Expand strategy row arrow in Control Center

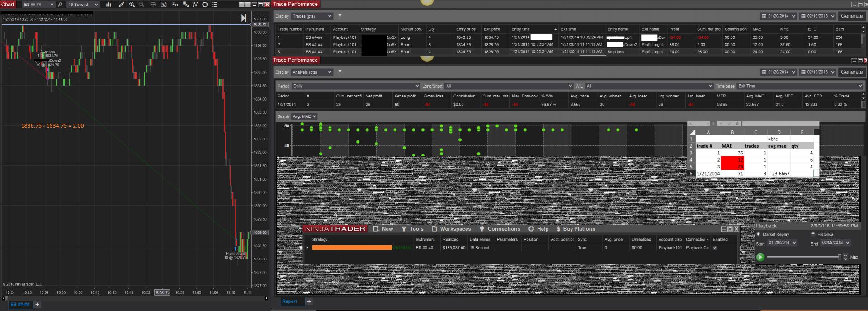(x=307, y=248)
